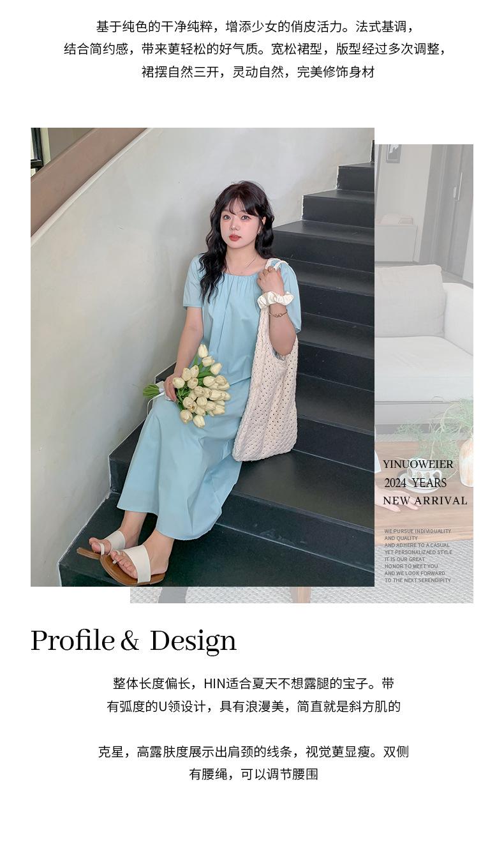Click the Profile & Design heading
The width and height of the screenshot is (504, 851).
(133, 641)
